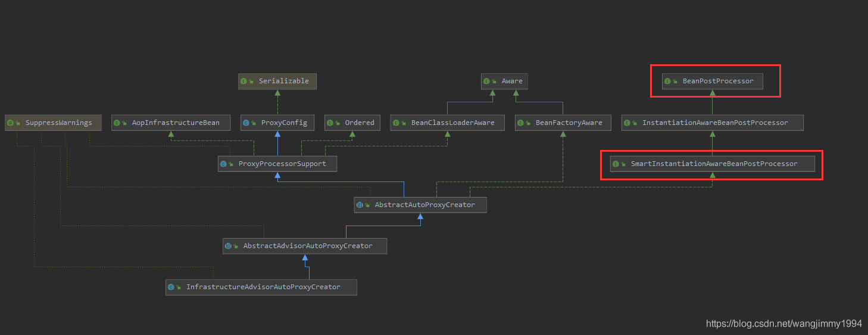Select the AbstractAutoProxyCreator class label
Viewport: 868px width, 335px height.
click(424, 205)
